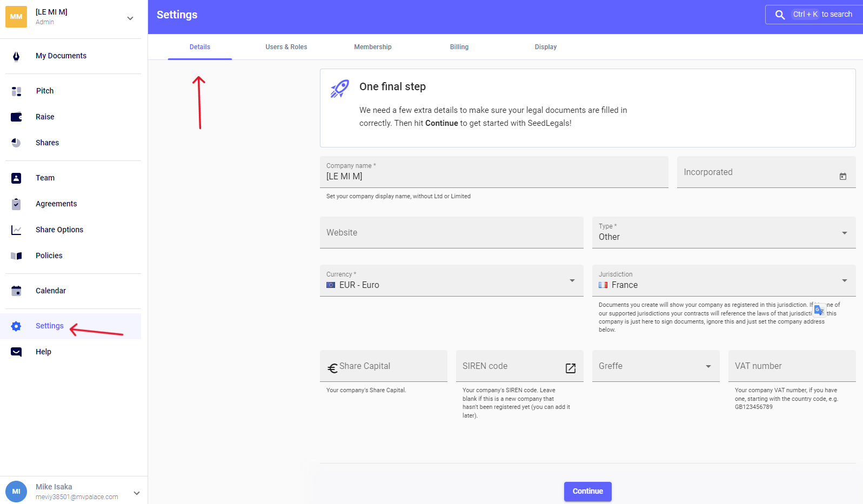The image size is (863, 504).
Task: Open the Currency dropdown
Action: [x=572, y=280]
